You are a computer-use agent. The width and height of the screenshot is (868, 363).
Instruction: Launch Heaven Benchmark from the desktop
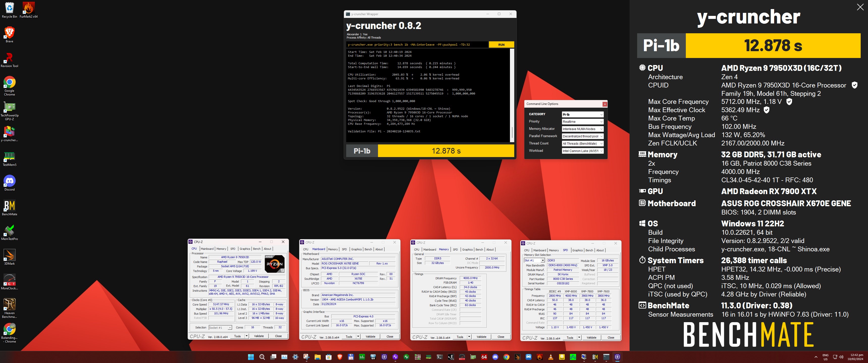pos(9,308)
